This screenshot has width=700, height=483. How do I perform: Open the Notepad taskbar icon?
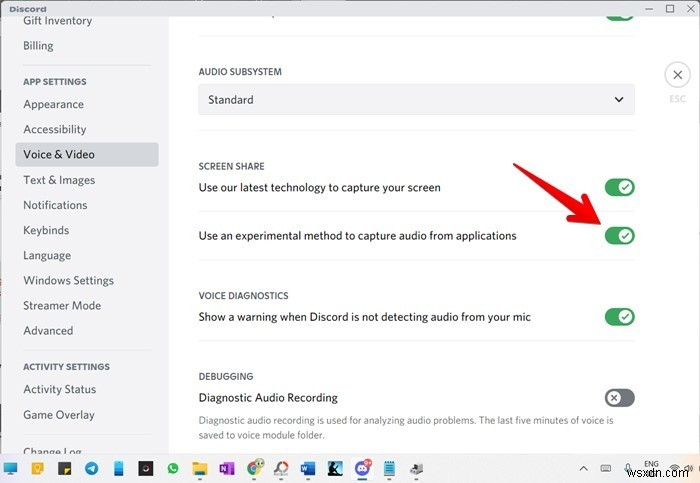(x=389, y=469)
